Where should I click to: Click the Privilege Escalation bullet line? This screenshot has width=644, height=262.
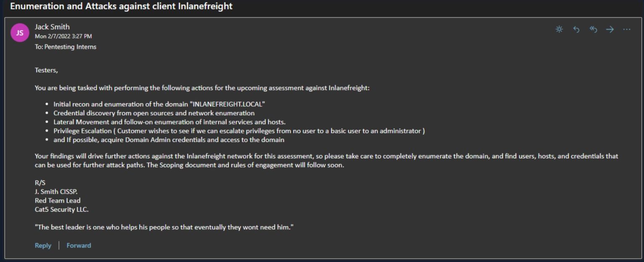pos(239,131)
